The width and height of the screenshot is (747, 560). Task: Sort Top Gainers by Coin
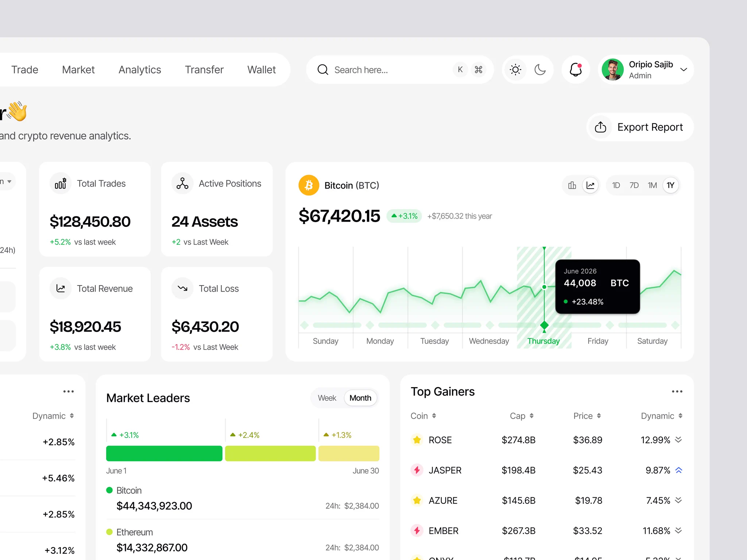423,416
